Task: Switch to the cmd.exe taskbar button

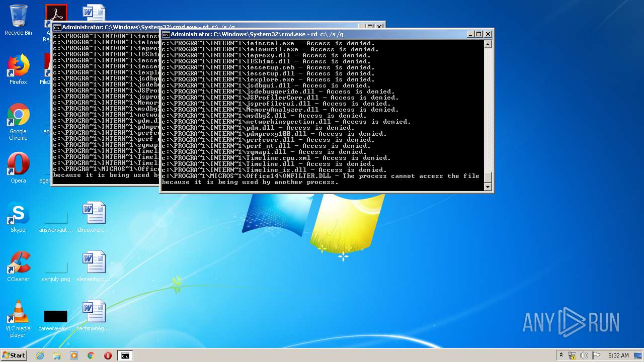Action: tap(125, 355)
